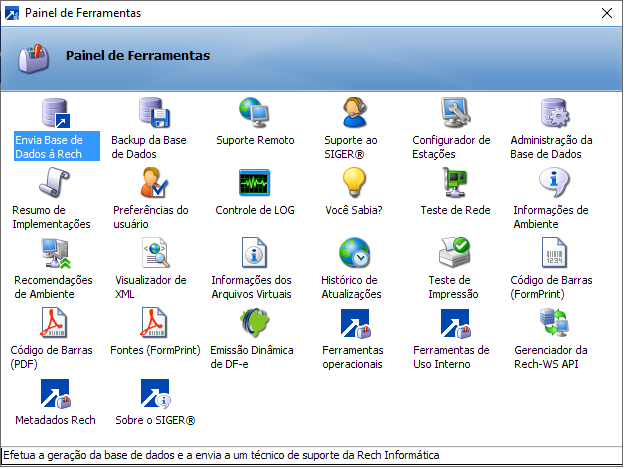This screenshot has width=627, height=469.
Task: Click the 'Controle de LOG' label
Action: coord(256,211)
